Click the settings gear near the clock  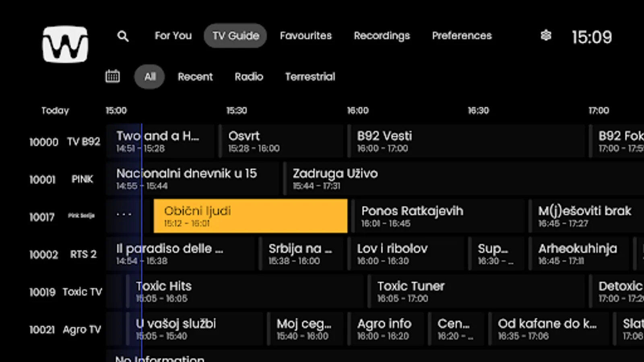pyautogui.click(x=546, y=36)
